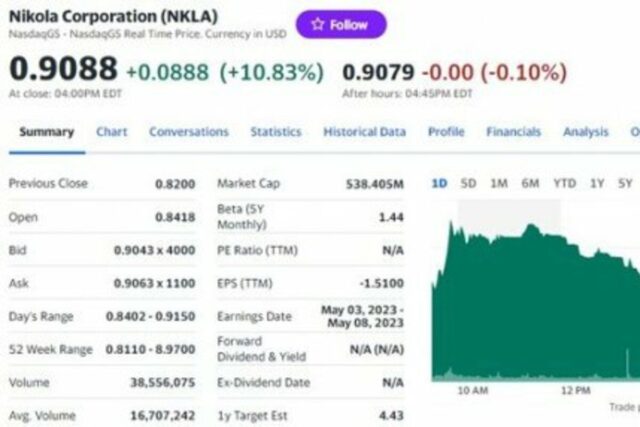
Task: Select the YTD chart range
Action: (565, 183)
